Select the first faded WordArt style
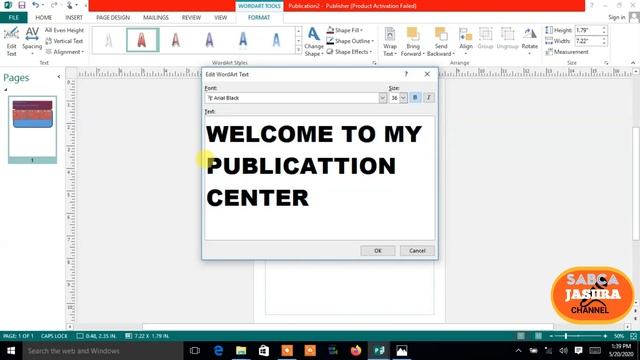Viewport: 640px width, 360px height. pyautogui.click(x=109, y=40)
